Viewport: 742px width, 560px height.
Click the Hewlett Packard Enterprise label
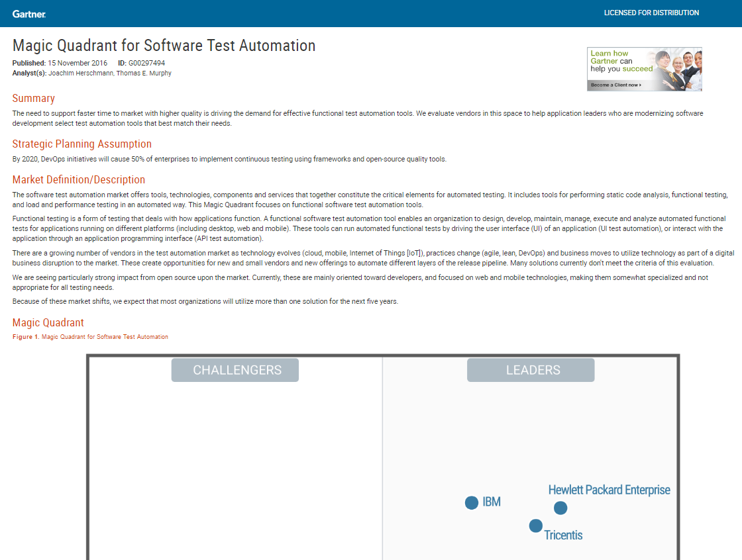coord(609,490)
